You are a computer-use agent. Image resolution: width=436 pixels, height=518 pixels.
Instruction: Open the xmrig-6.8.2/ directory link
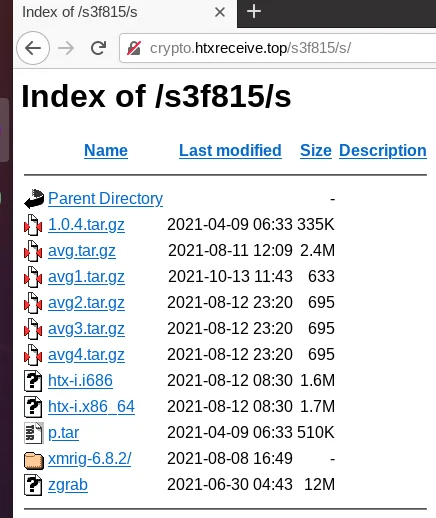point(90,459)
